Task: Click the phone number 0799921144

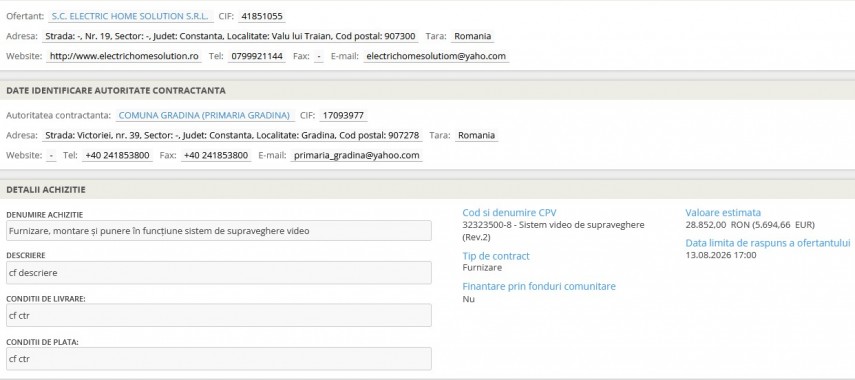Action: (257, 56)
